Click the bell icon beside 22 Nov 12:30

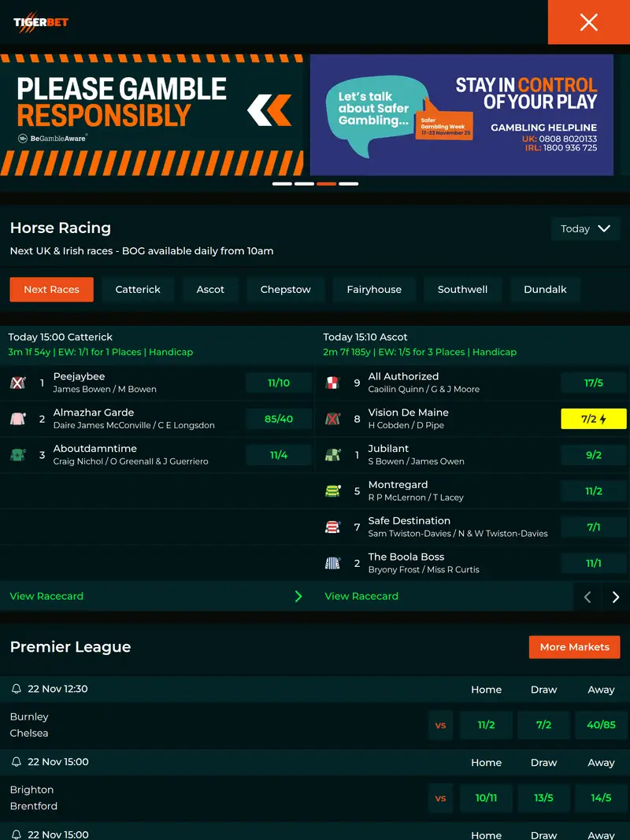[x=17, y=688]
